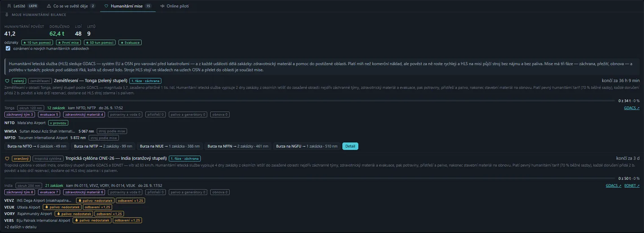Click the zemětřesení type tag
This screenshot has width=644, height=233.
pyautogui.click(x=40, y=81)
